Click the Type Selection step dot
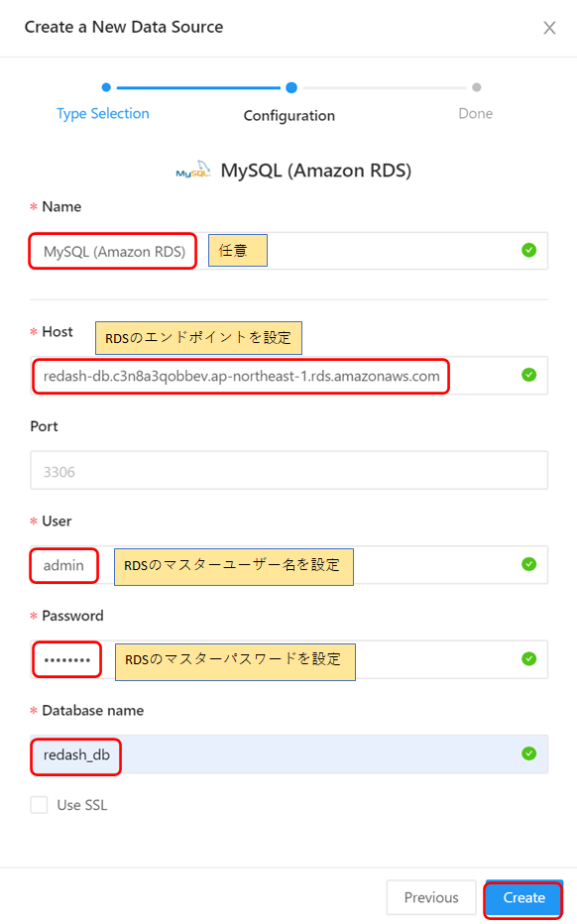 (107, 87)
